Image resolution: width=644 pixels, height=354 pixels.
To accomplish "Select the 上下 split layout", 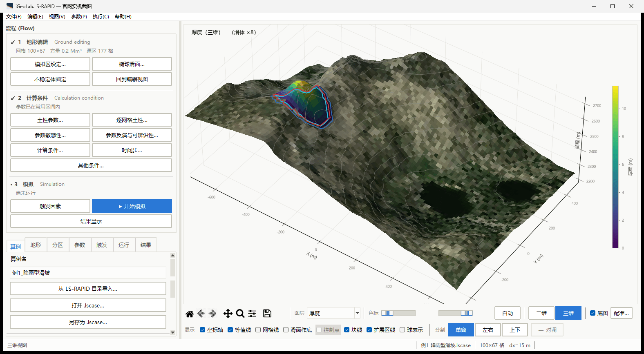I will [x=515, y=330].
